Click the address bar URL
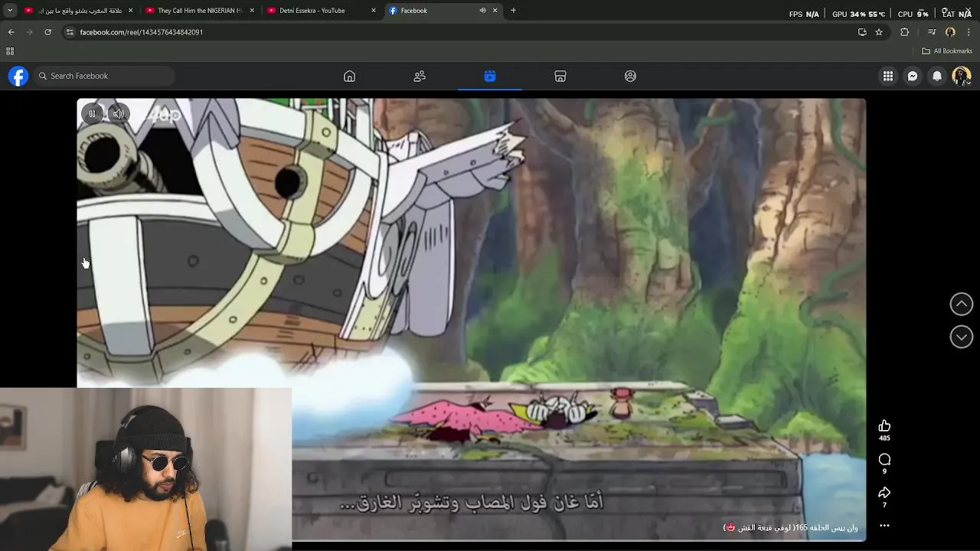The height and width of the screenshot is (551, 980). tap(142, 32)
